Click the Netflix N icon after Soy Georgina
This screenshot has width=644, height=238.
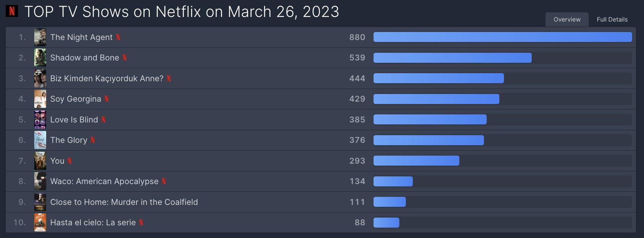click(x=107, y=99)
